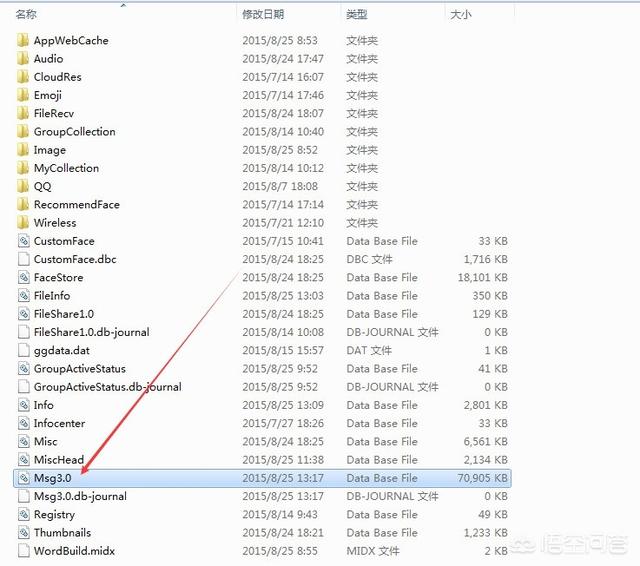Click the Image folder icon
This screenshot has height=566, width=640.
(x=23, y=150)
